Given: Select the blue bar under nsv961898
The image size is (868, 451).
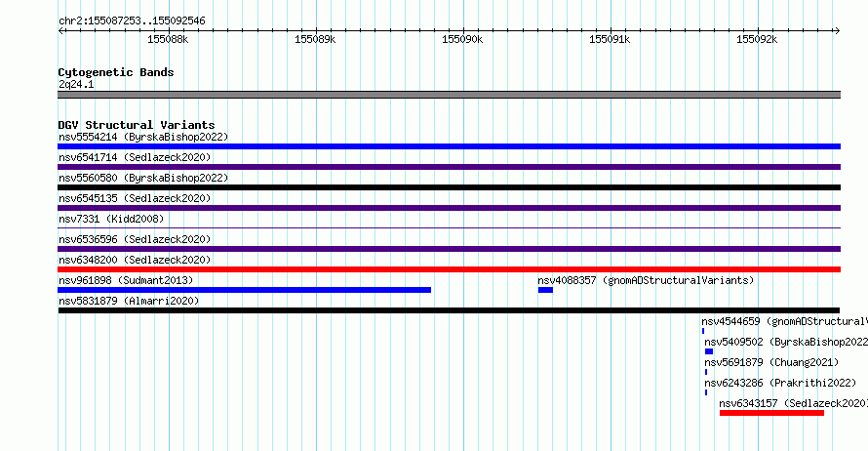Looking at the screenshot, I should coord(244,290).
